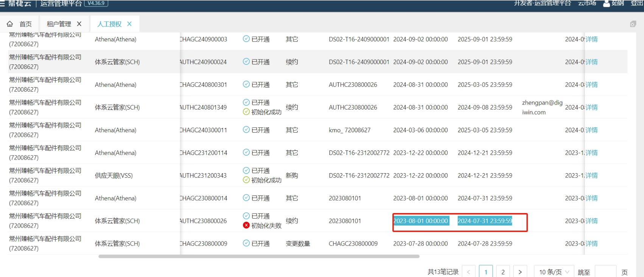Open the hamburger menu next to 鼎捷云
This screenshot has width=644, height=277.
(2, 3)
